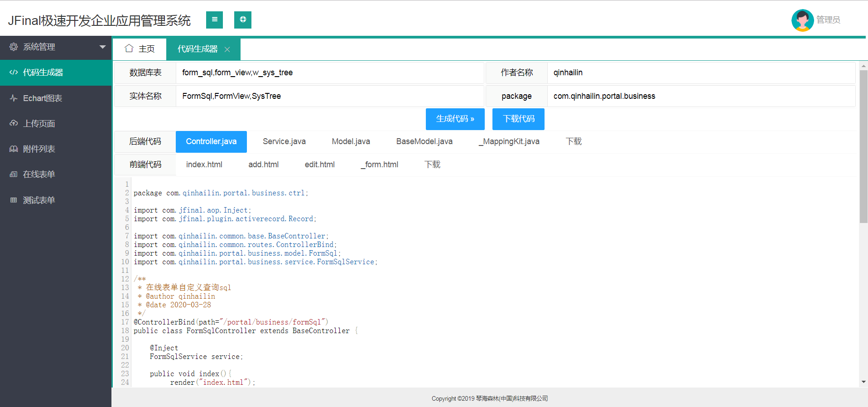Select the _form.html tab

pos(380,165)
